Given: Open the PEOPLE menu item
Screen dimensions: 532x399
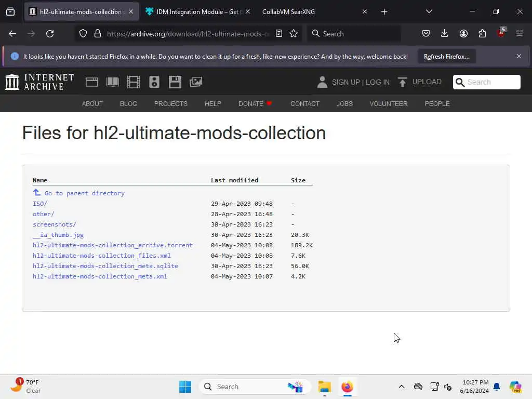Looking at the screenshot, I should pos(437,104).
